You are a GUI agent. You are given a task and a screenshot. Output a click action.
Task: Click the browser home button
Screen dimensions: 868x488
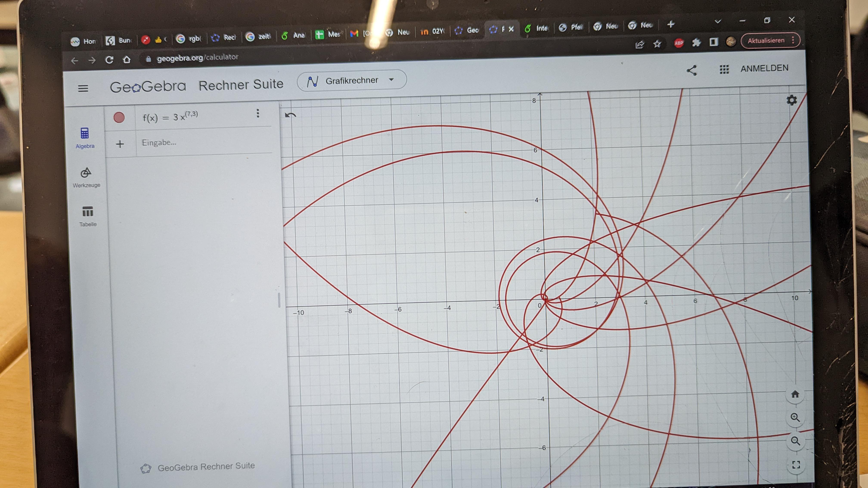pos(127,60)
